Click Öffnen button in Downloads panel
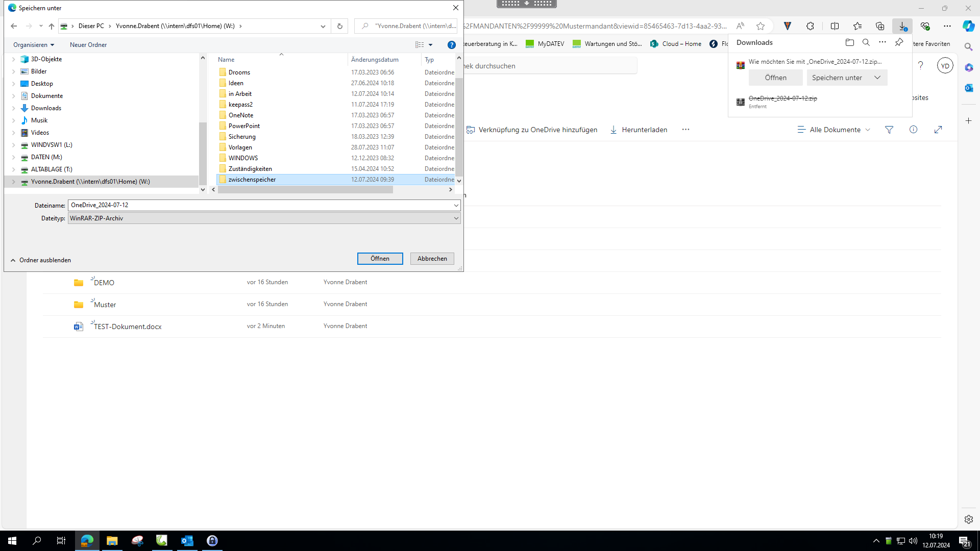 (x=775, y=78)
